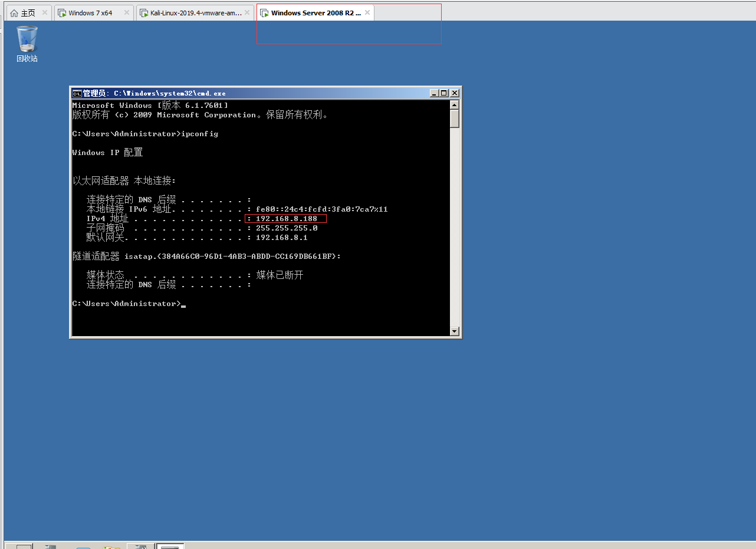This screenshot has height=549, width=756.
Task: Click the last C:\Users\Administrator> prompt line
Action: click(129, 304)
